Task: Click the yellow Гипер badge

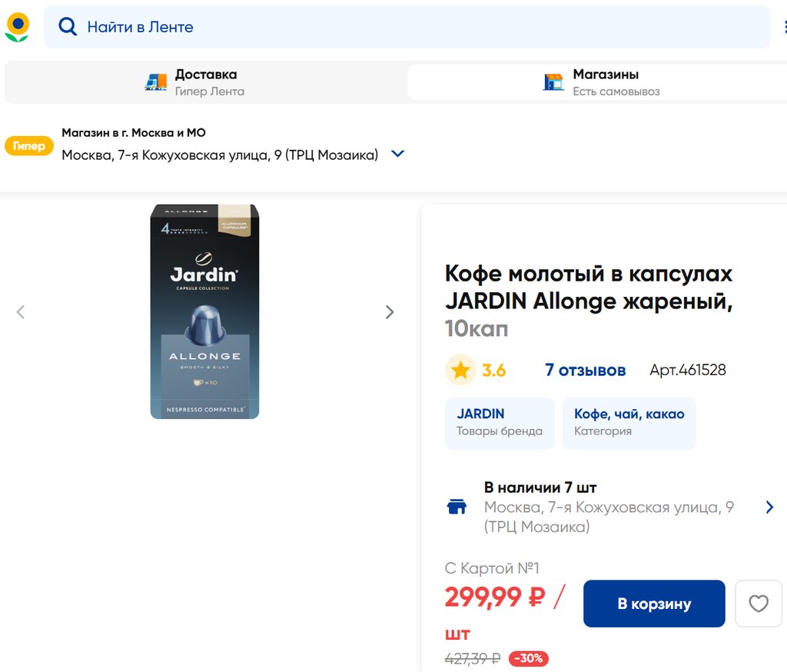Action: [x=29, y=146]
